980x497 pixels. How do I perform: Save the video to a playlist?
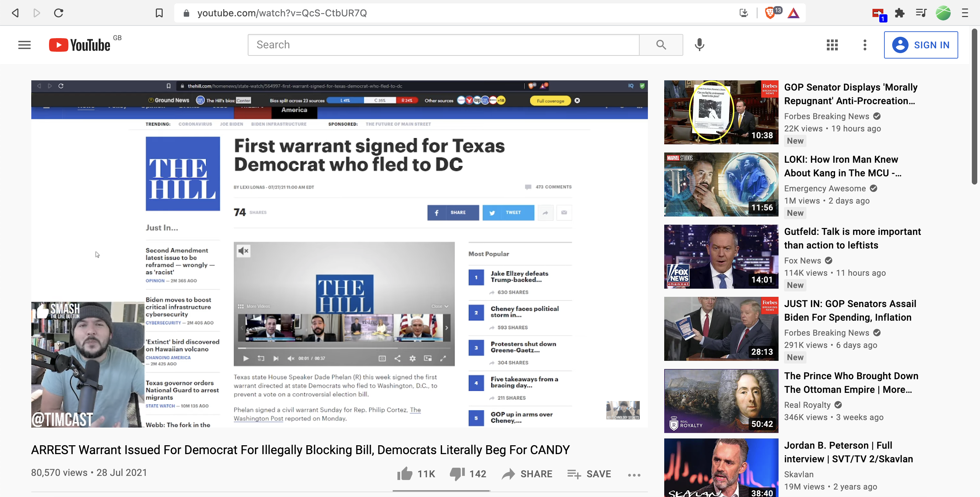pos(589,474)
